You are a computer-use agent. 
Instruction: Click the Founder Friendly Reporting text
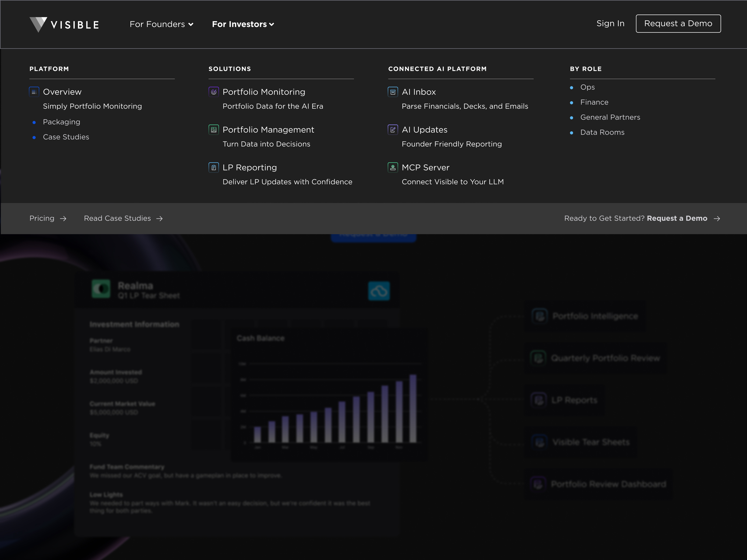coord(452,144)
